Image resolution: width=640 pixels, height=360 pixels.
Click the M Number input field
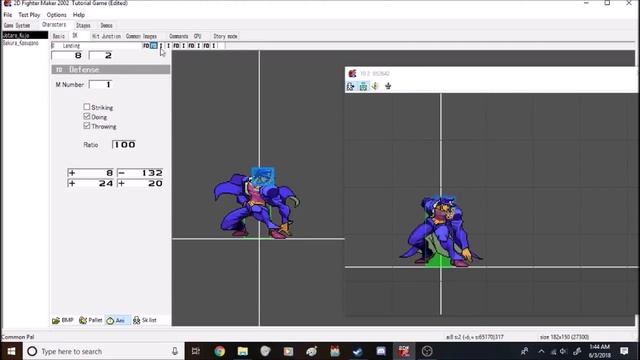pos(100,84)
